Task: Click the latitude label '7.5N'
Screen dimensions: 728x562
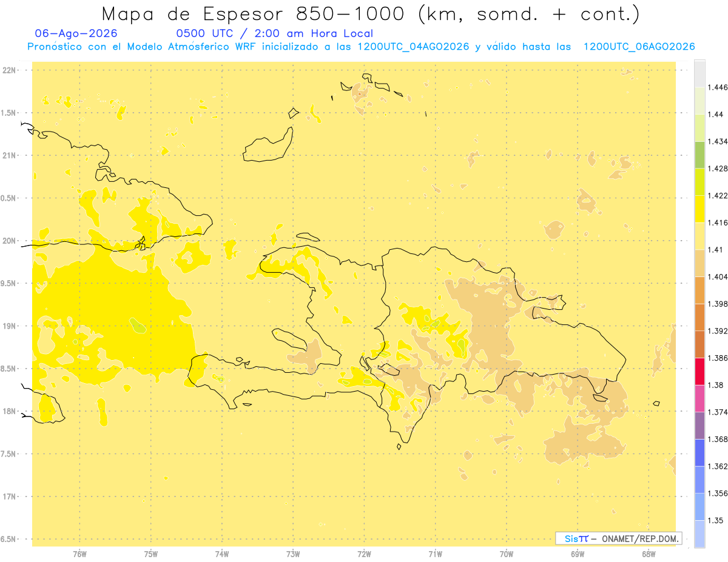Action: click(x=9, y=454)
